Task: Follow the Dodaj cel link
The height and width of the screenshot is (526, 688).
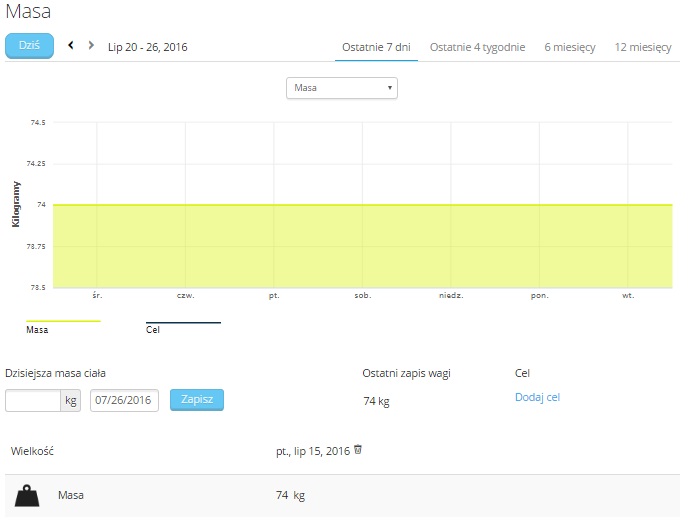Action: 537,397
